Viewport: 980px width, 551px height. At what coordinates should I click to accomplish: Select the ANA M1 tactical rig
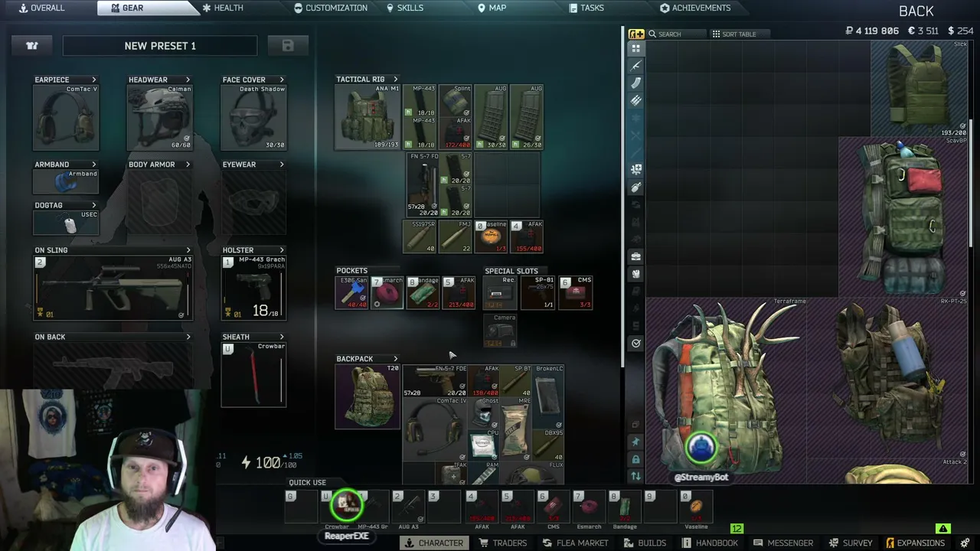coord(367,117)
